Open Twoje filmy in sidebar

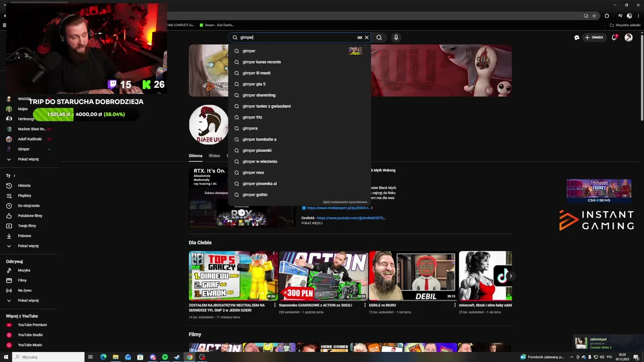pos(27,226)
